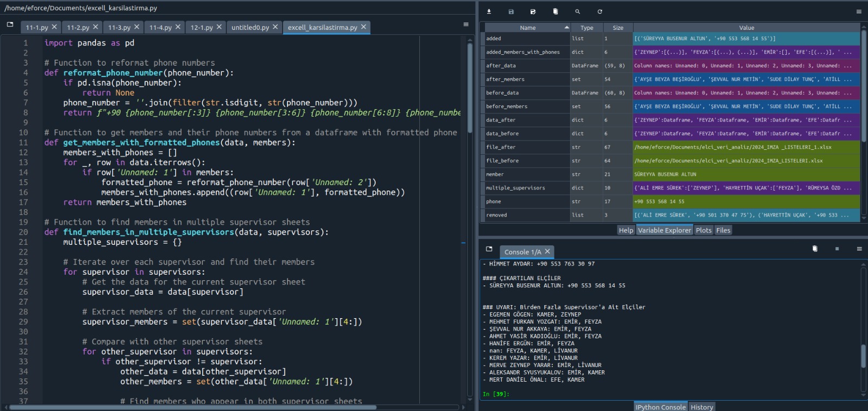
Task: Open the Variable Explorer hamburger options menu
Action: (858, 11)
